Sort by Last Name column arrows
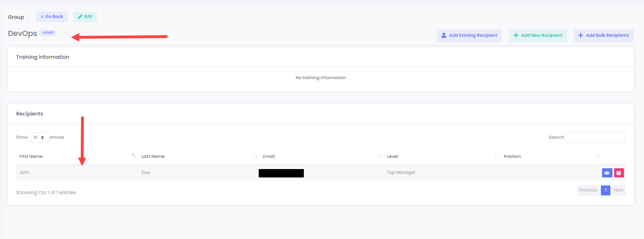The height and width of the screenshot is (239, 644). click(x=255, y=156)
